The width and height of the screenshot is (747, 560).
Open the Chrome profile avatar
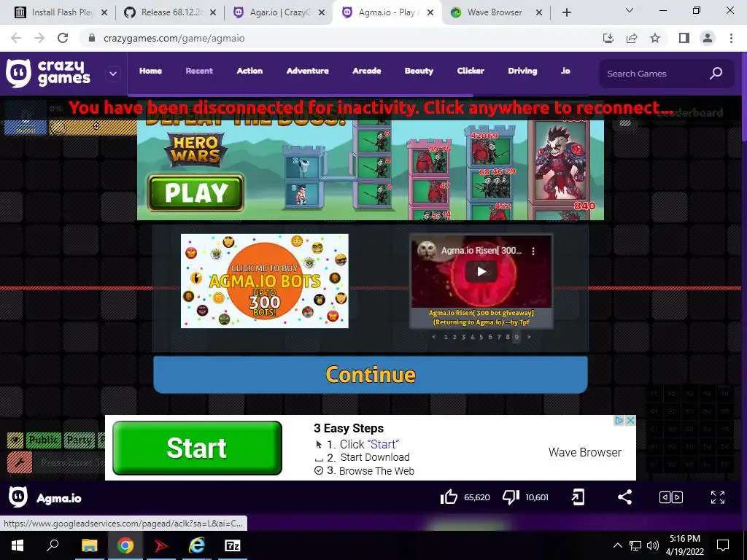(708, 38)
